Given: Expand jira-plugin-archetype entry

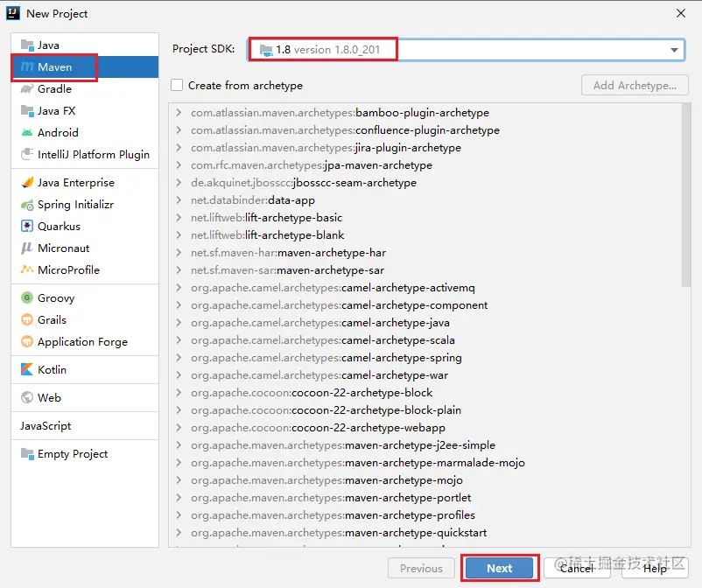Looking at the screenshot, I should tap(179, 147).
